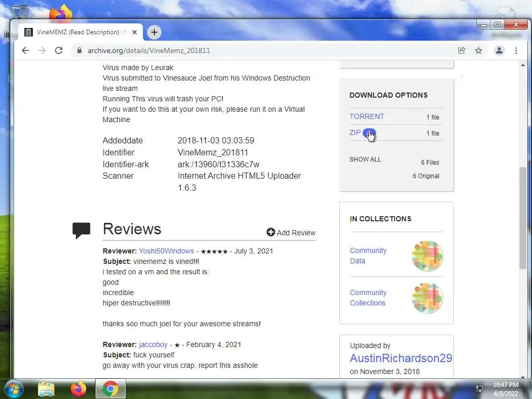Open a new tab with the plus button
The image size is (532, 399).
[x=154, y=32]
